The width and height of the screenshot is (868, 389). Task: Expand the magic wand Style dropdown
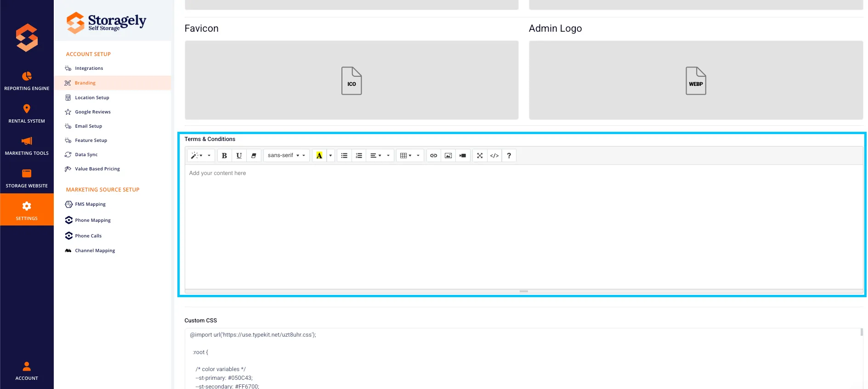point(201,156)
